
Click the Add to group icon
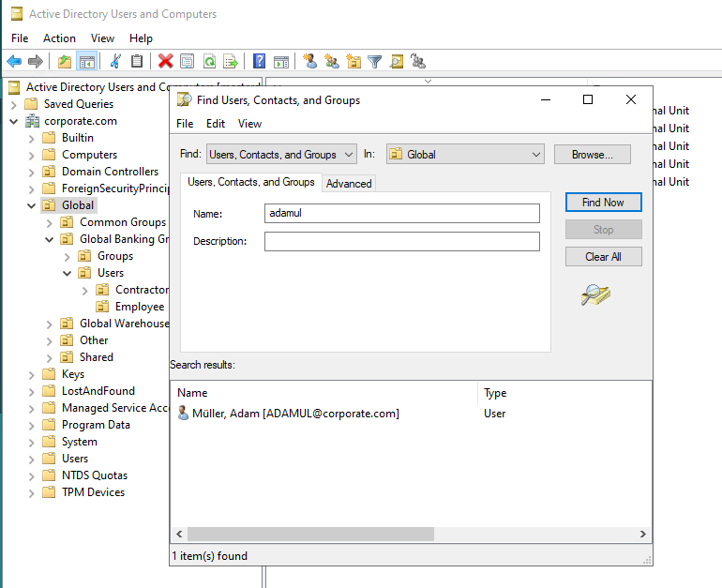coord(418,61)
